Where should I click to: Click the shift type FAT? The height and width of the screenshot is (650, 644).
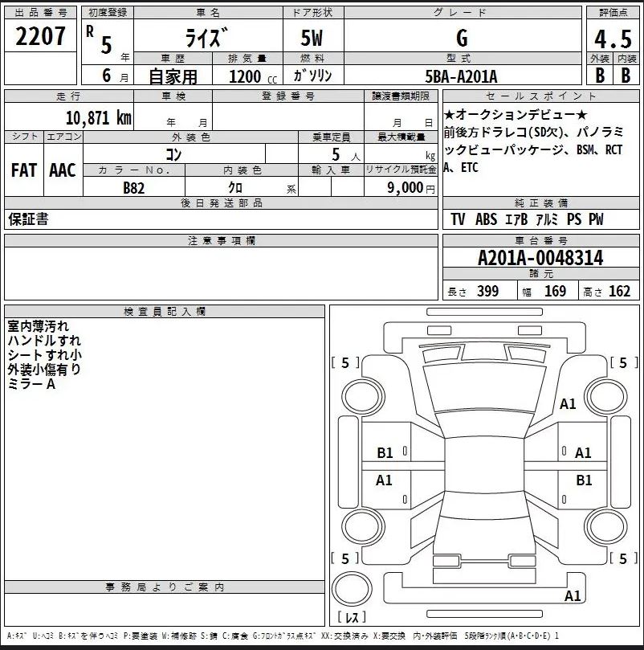[24, 170]
